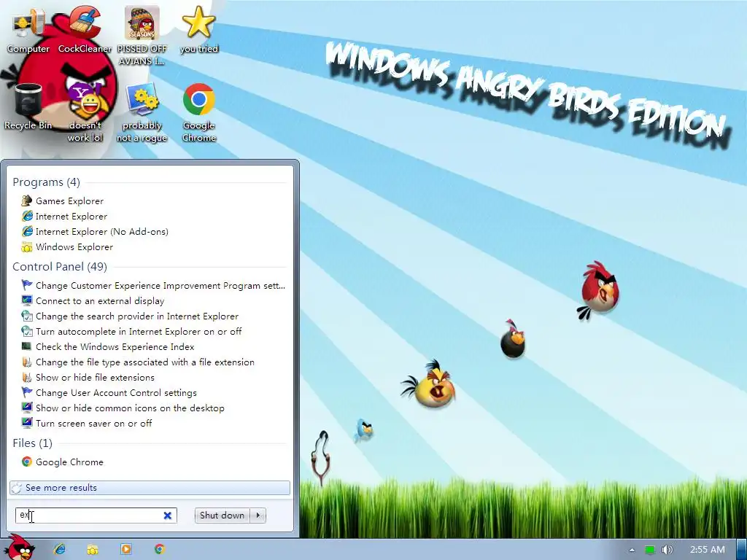Screen dimensions: 747x560
Task: Open Internet Explorer (No Add-ons)
Action: click(x=96, y=231)
